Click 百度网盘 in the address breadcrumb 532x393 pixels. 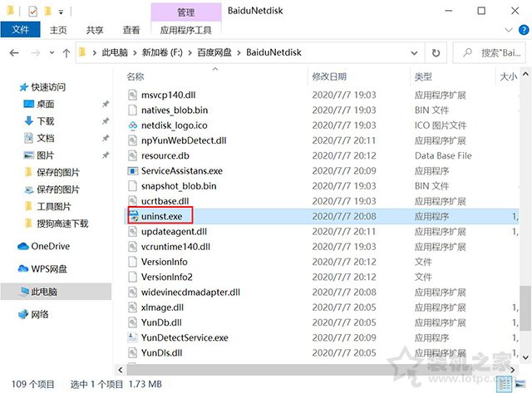pos(214,52)
